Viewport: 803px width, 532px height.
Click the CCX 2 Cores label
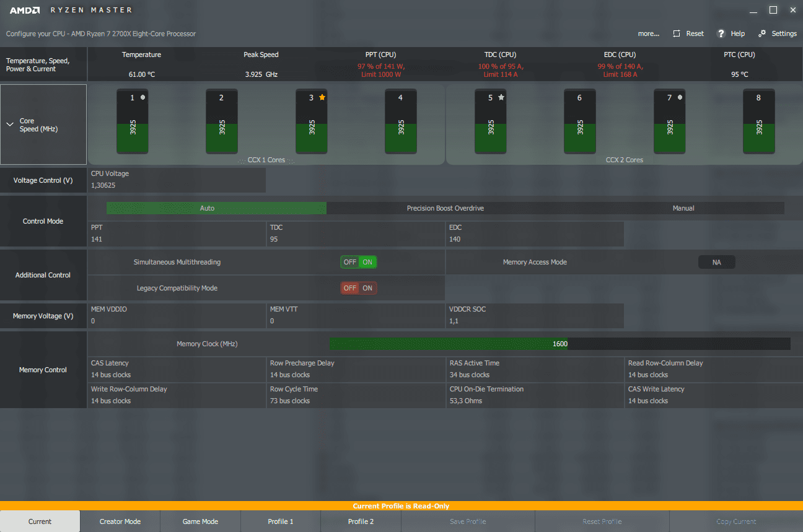625,160
